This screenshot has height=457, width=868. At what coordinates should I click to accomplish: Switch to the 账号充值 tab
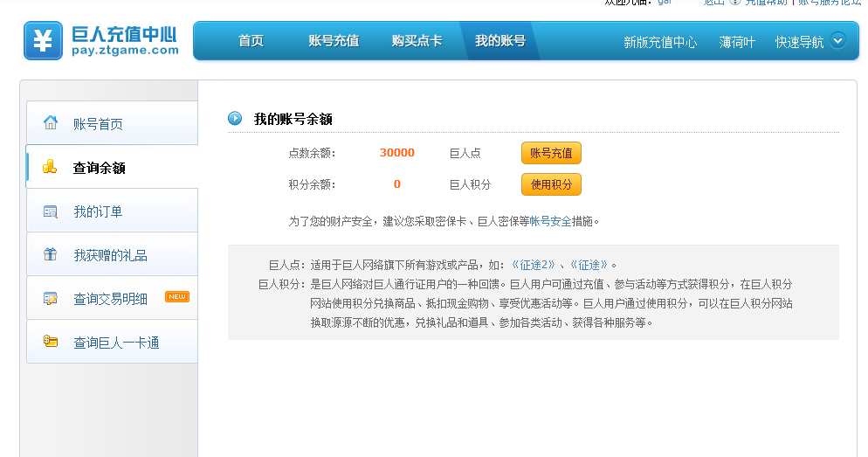coord(334,41)
